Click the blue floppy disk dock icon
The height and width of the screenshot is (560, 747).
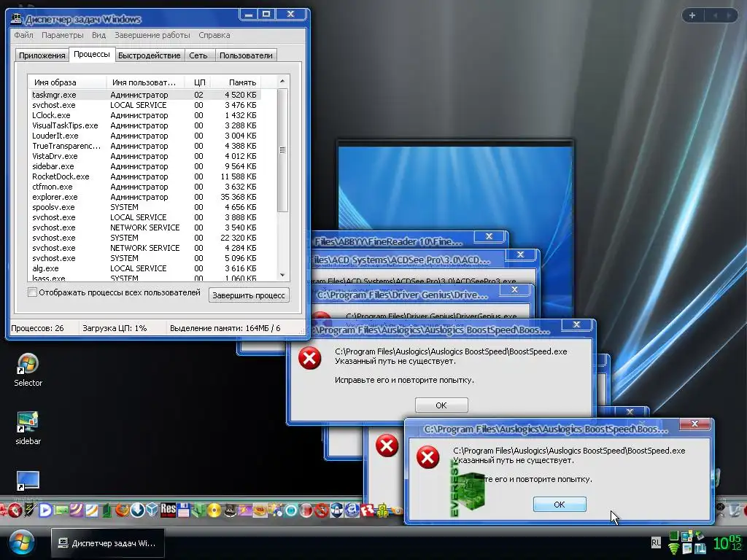183,510
